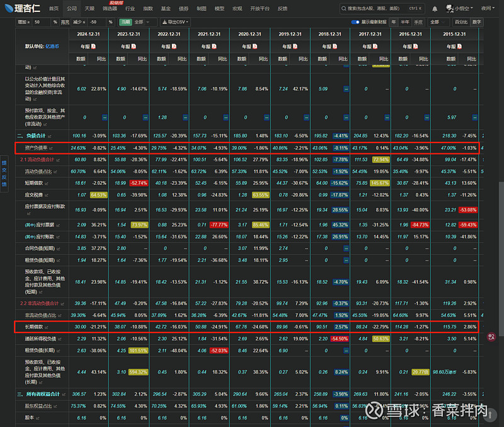The image size is (504, 427).
Task: Open the 2022-12-31 annual report PDF icon
Action: [x=174, y=47]
